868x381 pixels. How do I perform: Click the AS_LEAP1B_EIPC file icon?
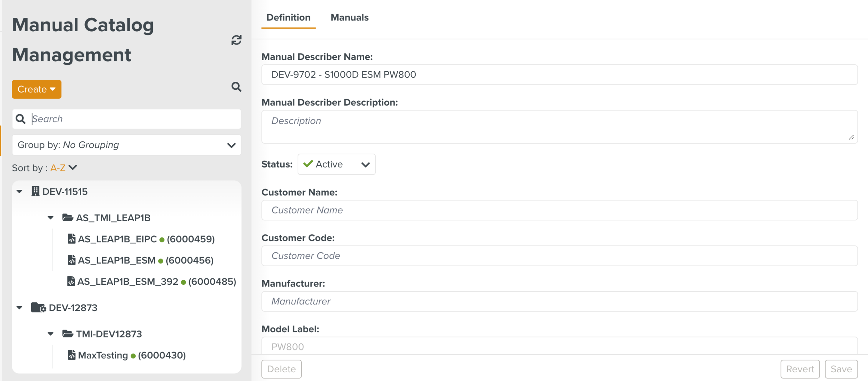pyautogui.click(x=72, y=239)
